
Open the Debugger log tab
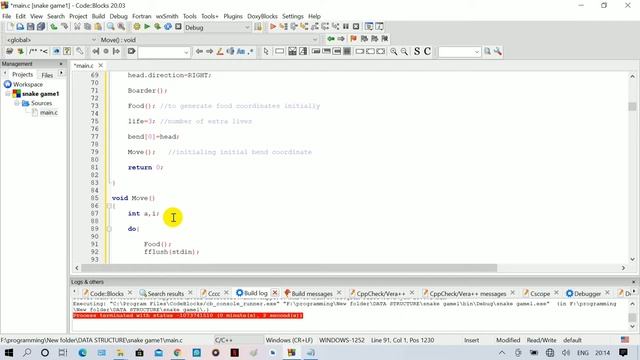click(x=587, y=293)
